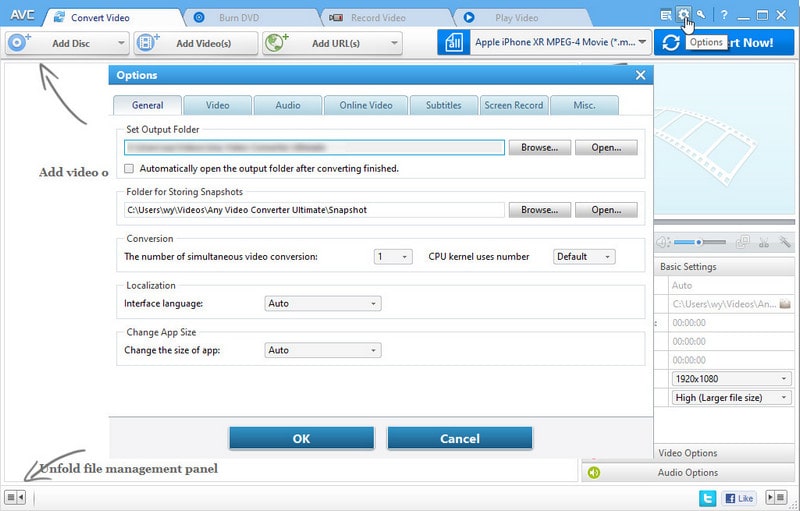Collapse the right settings panel icon
Viewport: 800px width, 511px height.
point(777,497)
